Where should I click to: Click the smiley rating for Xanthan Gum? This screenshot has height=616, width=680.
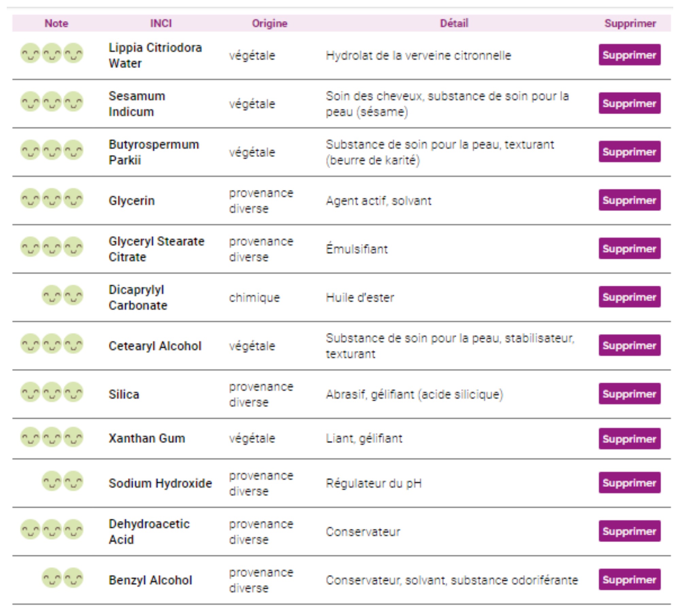(x=52, y=437)
